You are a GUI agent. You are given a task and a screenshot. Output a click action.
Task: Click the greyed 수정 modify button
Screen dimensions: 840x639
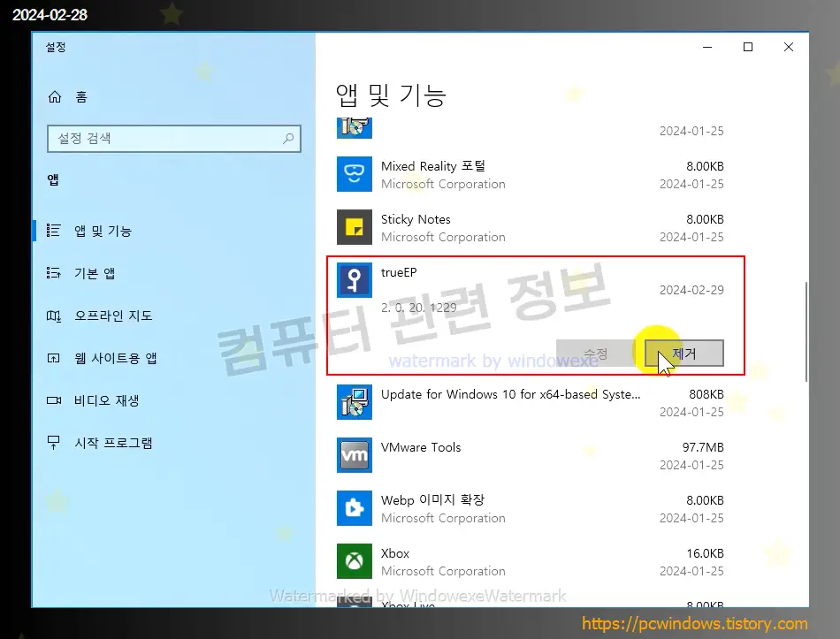coord(596,354)
